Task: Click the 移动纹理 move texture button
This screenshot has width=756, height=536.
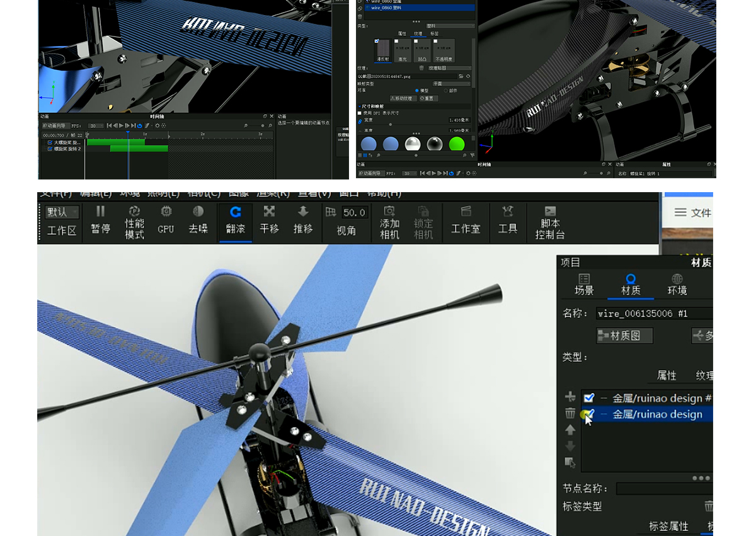Action: (403, 98)
